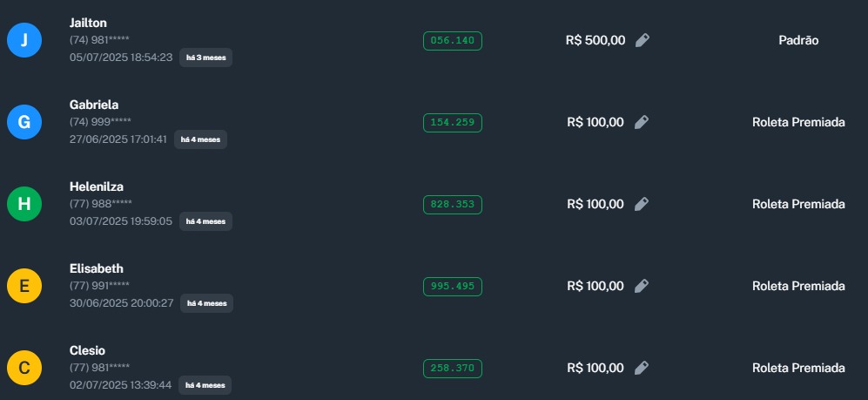Click Gabriela's blue G avatar
This screenshot has height=400, width=868.
pos(24,122)
